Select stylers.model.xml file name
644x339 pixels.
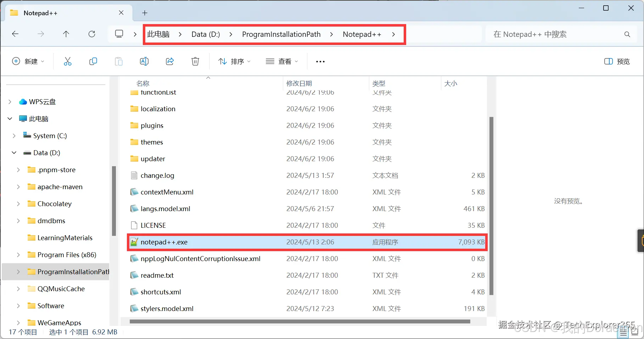pos(167,309)
